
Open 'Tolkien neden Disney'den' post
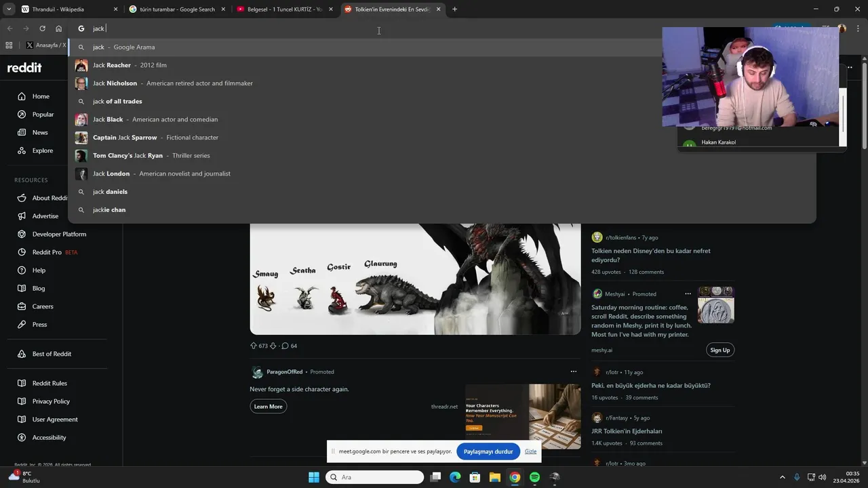(651, 255)
